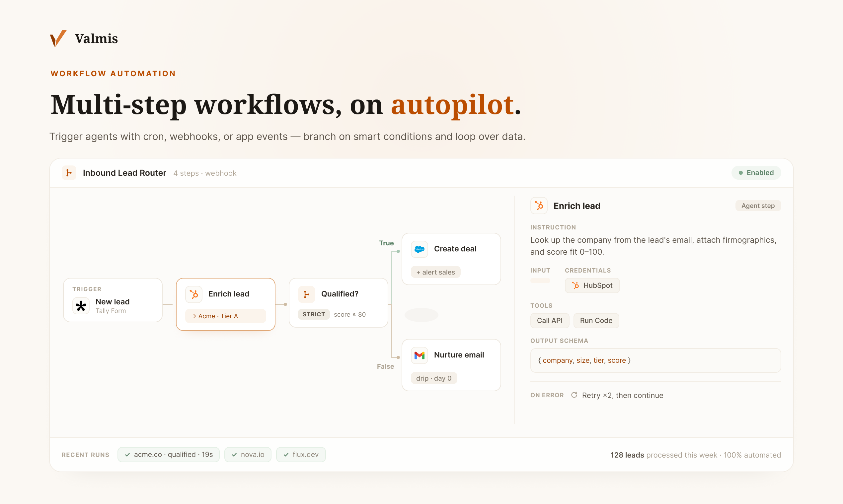Click the HubSpot icon in the Enrich lead node
The image size is (843, 504).
point(194,294)
